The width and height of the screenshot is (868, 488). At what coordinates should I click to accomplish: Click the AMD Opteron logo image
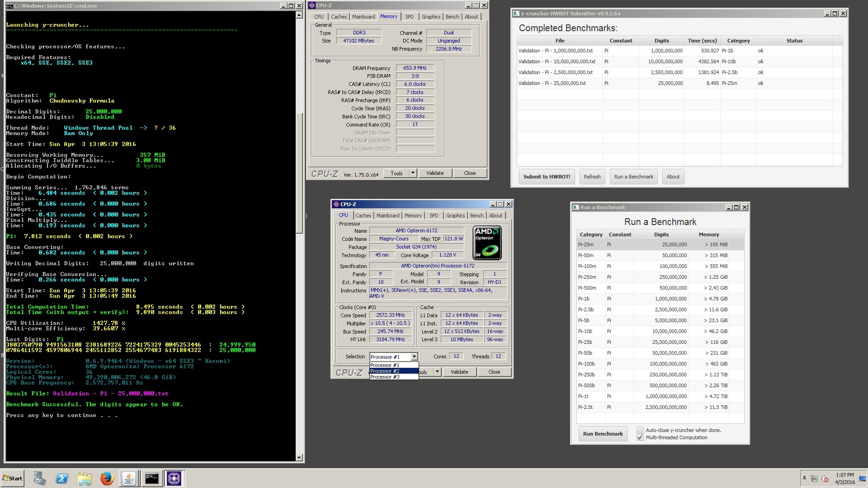(487, 243)
